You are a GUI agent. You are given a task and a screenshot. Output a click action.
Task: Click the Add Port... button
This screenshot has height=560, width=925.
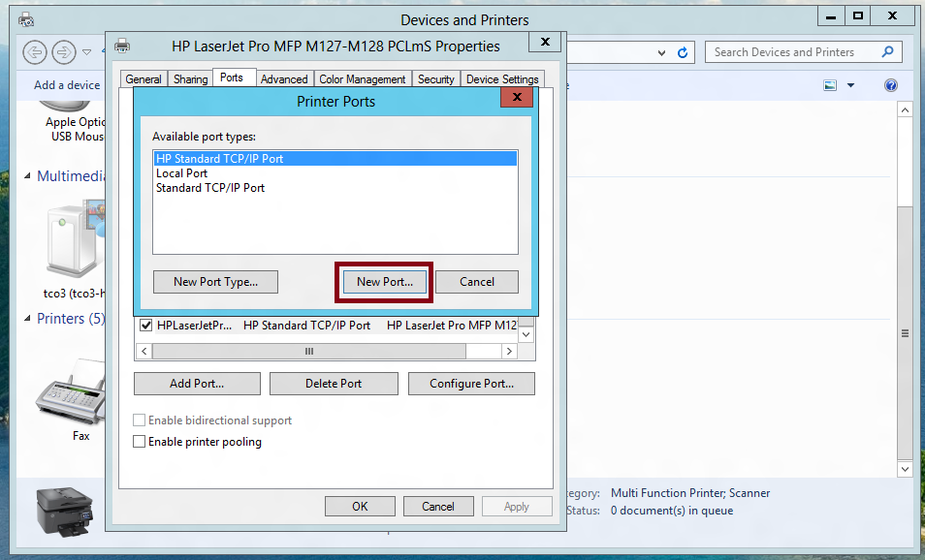pos(197,384)
